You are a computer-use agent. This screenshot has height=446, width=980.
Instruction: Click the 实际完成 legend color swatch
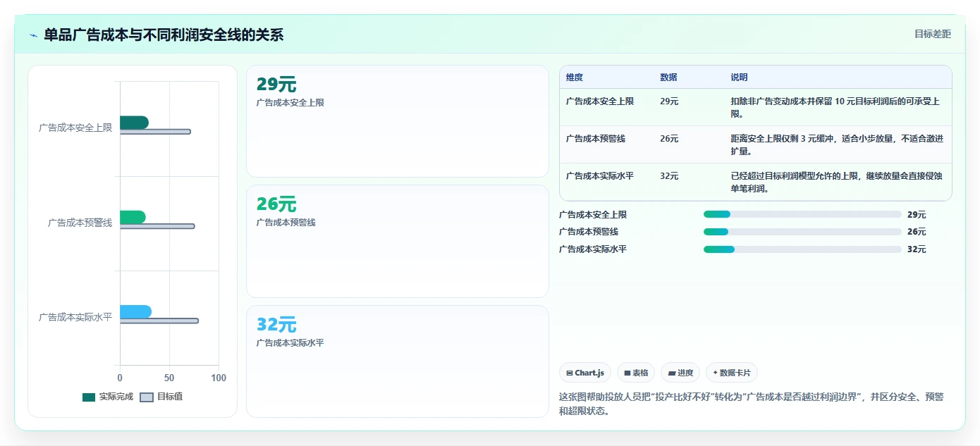[89, 397]
